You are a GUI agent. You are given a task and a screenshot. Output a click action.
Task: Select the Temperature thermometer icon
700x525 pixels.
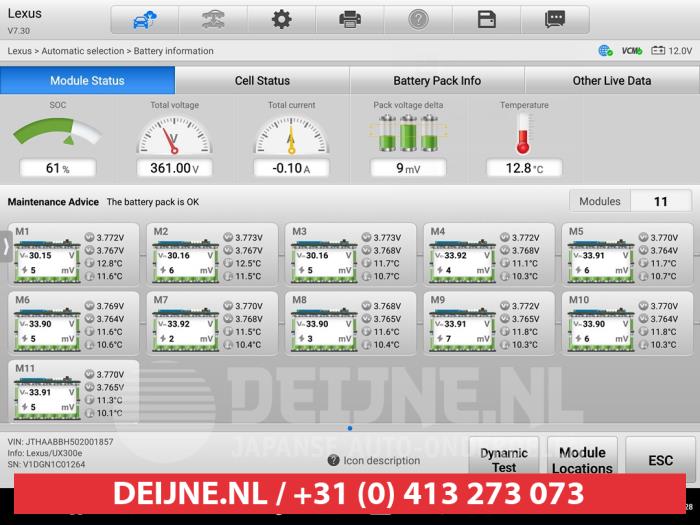pyautogui.click(x=523, y=134)
